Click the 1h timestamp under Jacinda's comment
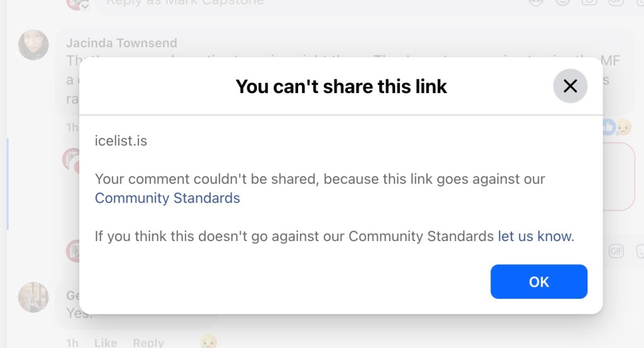The image size is (644, 348). coord(72,127)
